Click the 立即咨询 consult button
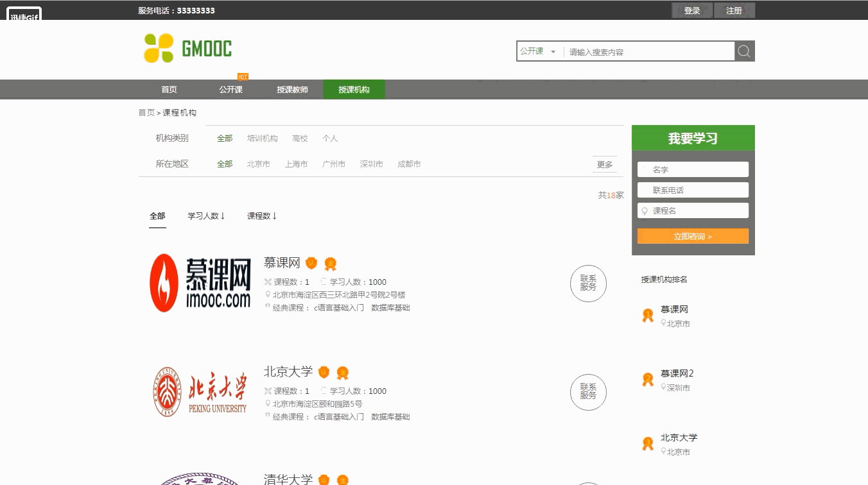The width and height of the screenshot is (868, 485). [693, 236]
